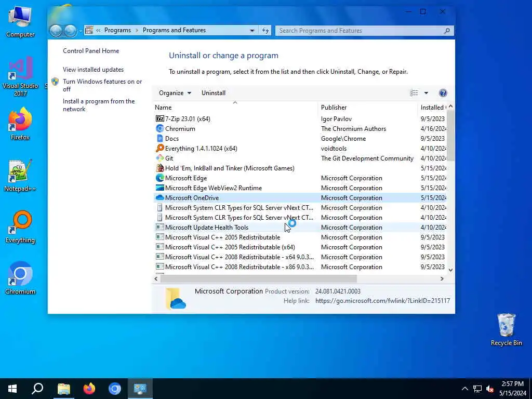Select the Chromium desktop shortcut
Image resolution: width=532 pixels, height=399 pixels.
click(20, 278)
